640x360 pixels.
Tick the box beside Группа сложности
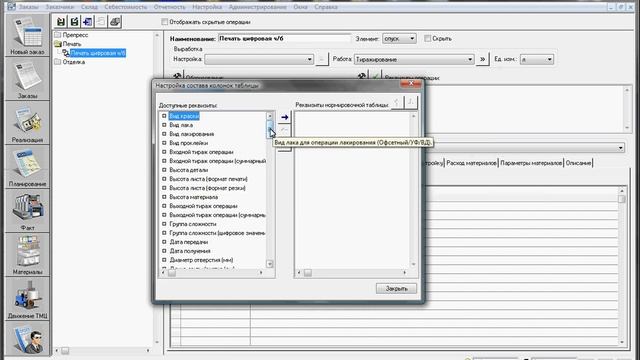164,224
